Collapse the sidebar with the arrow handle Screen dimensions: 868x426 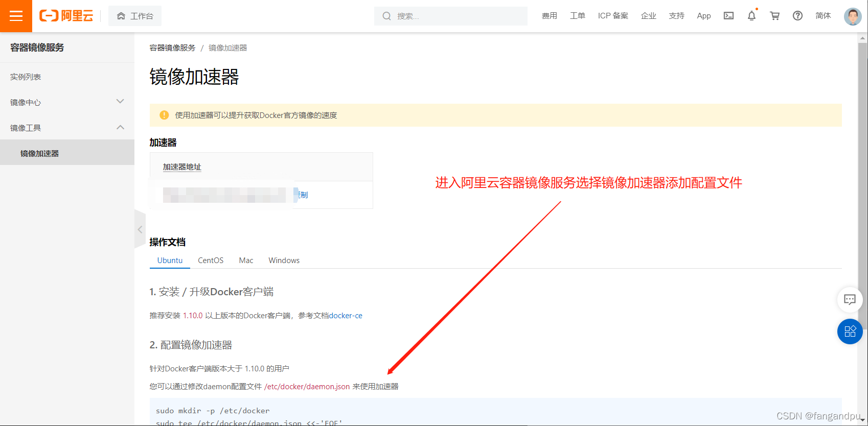pyautogui.click(x=140, y=229)
